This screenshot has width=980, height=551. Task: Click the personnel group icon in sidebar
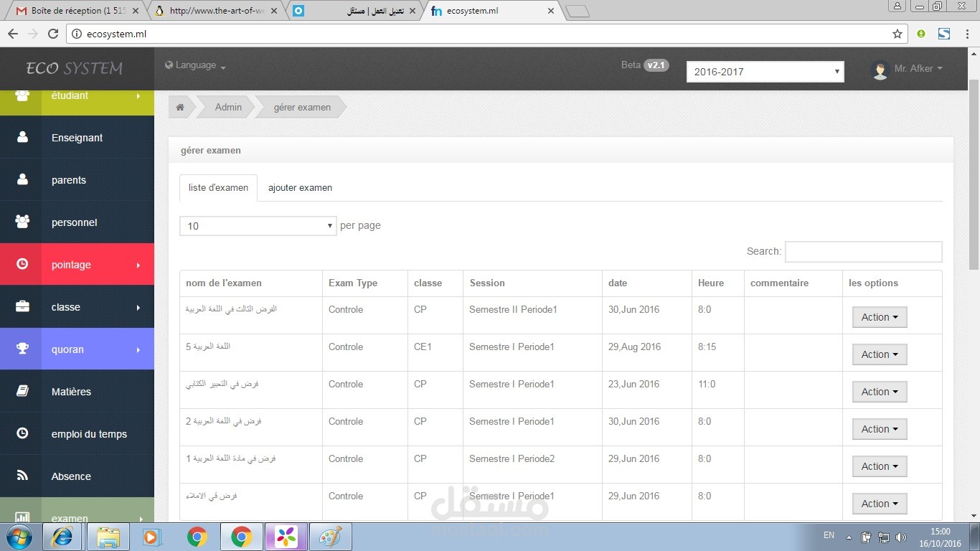pos(22,222)
